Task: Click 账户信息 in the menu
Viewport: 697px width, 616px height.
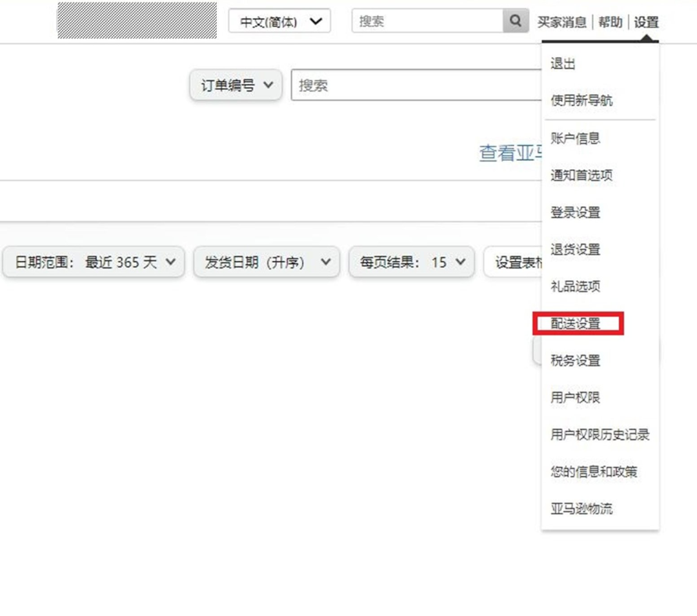Action: 574,138
